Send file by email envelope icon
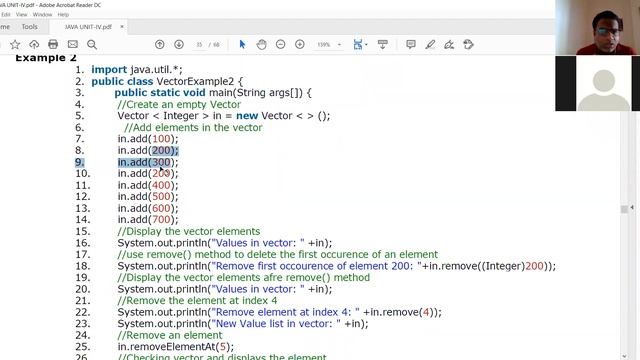Image resolution: width=640 pixels, height=360 pixels. [73, 44]
